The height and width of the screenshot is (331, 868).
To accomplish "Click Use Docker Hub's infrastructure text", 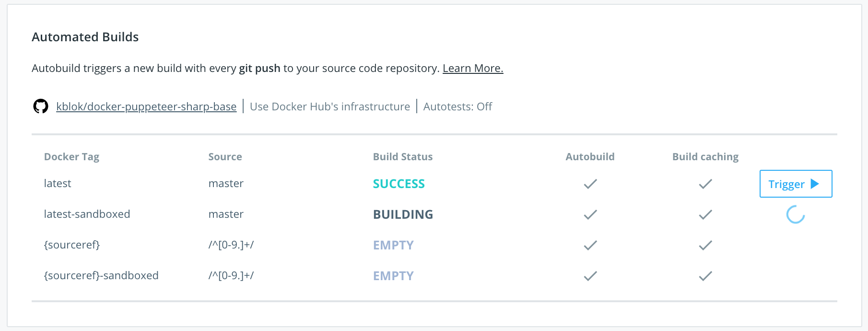I will click(330, 106).
